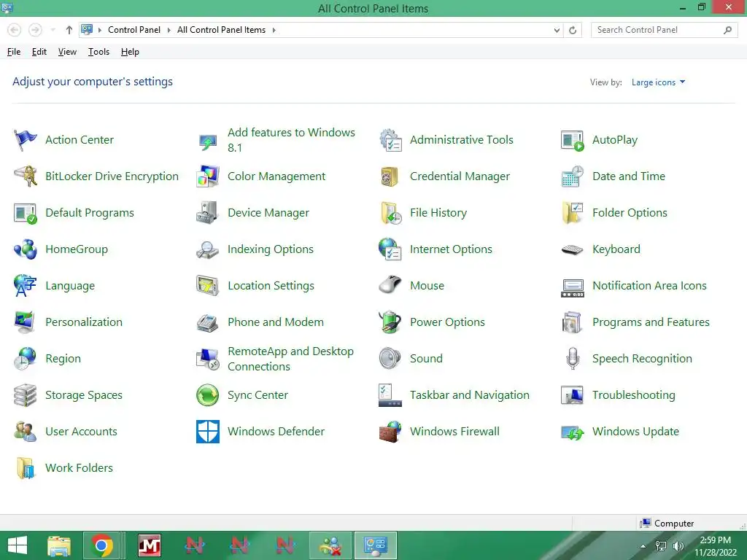Click the Mouse icon
Screen dimensions: 747x560
coord(390,286)
